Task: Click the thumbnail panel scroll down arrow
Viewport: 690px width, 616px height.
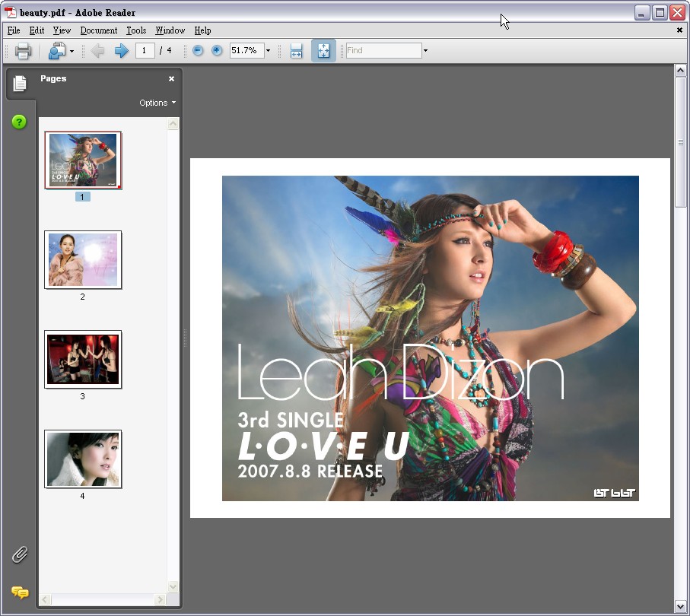Action: [173, 586]
